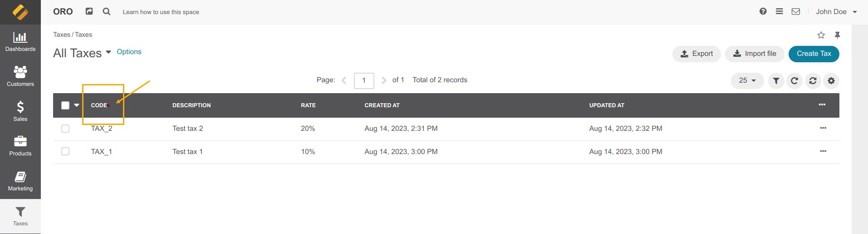Go to Customers in the sidebar
868x234 pixels.
(20, 76)
